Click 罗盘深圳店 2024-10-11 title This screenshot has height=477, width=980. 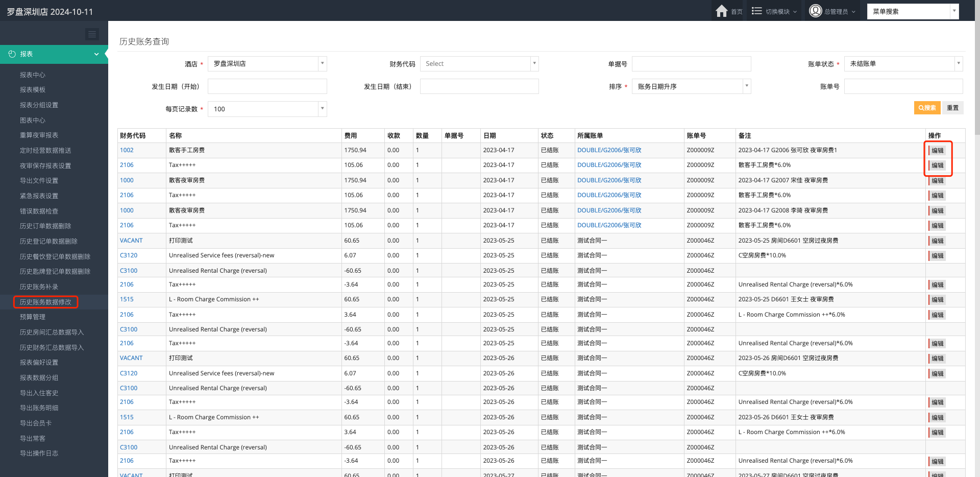coord(50,11)
